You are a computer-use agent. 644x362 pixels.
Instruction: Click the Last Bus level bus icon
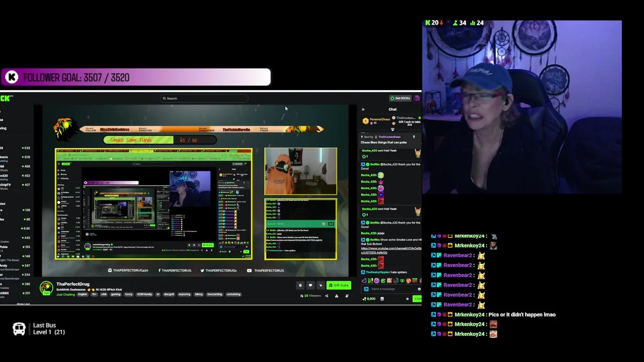(19, 329)
